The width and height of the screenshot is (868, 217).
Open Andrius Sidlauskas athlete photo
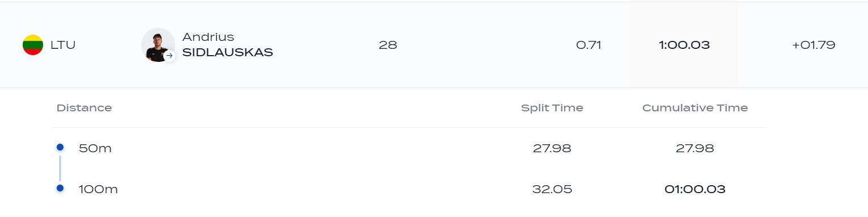[x=158, y=45]
